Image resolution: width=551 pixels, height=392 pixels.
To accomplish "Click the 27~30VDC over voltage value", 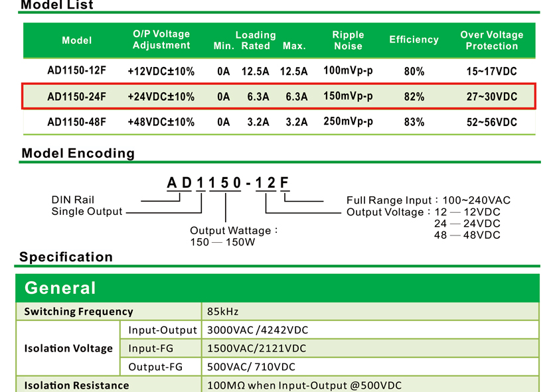I will 492,97.
